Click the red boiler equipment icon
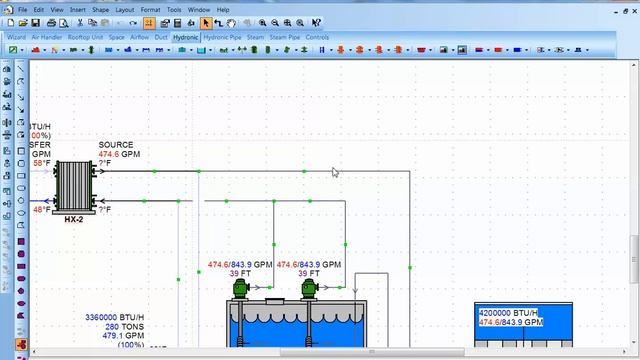This screenshot has width=640, height=360. pyautogui.click(x=36, y=50)
